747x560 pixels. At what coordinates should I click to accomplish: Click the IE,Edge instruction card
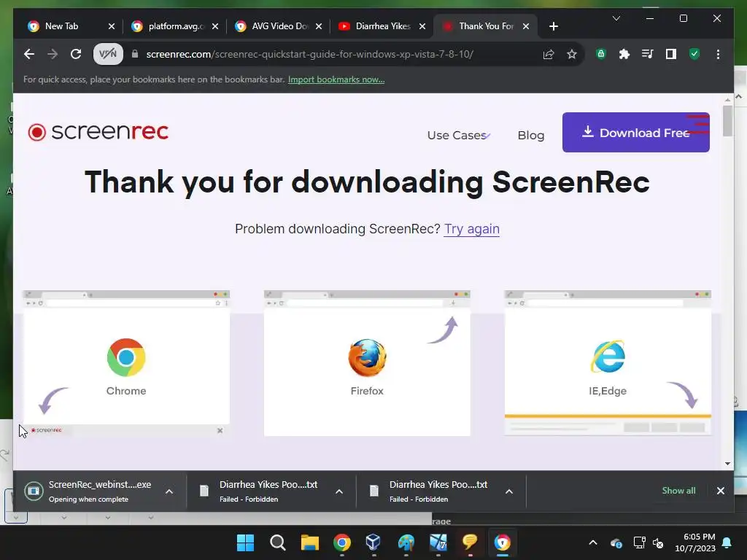(x=608, y=363)
